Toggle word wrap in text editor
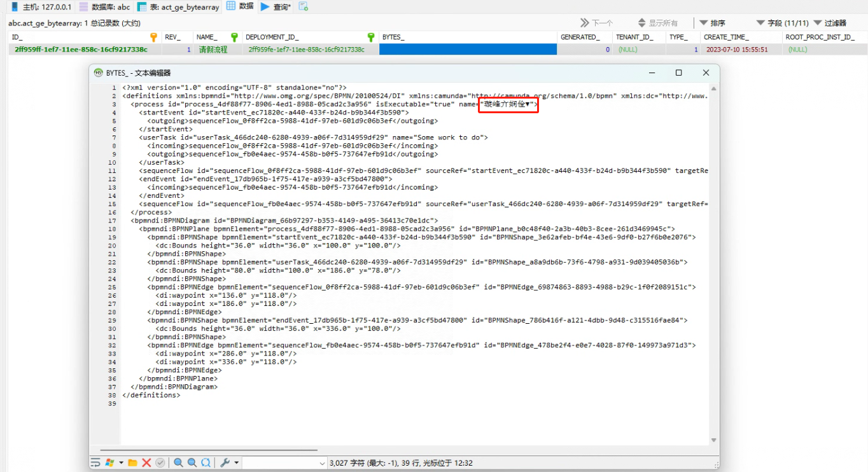868x472 pixels. point(95,462)
